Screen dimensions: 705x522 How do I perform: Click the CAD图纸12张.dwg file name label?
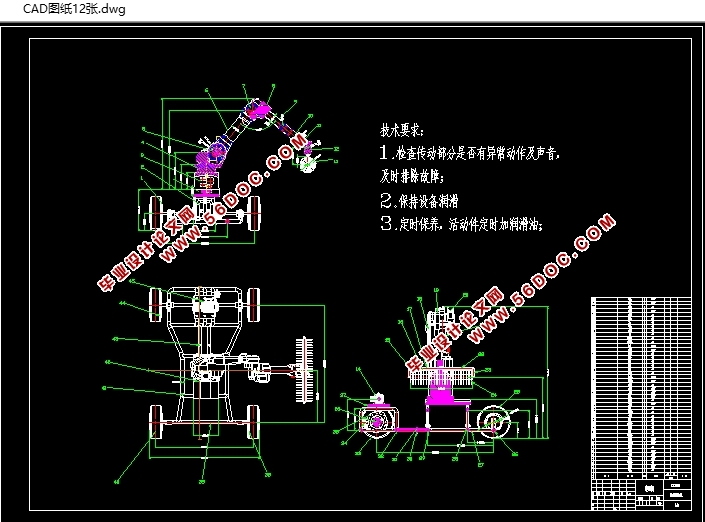coord(74,9)
